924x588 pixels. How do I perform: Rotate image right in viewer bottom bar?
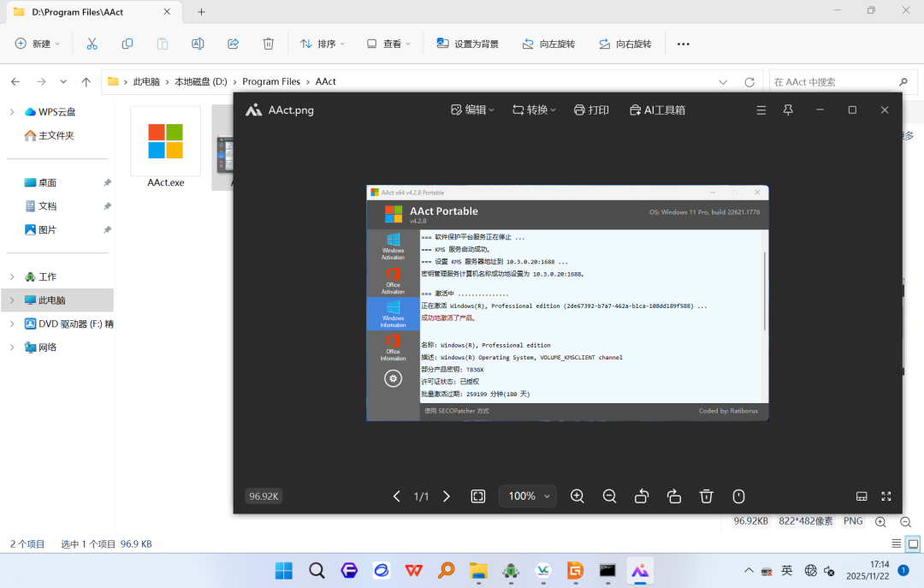(674, 496)
